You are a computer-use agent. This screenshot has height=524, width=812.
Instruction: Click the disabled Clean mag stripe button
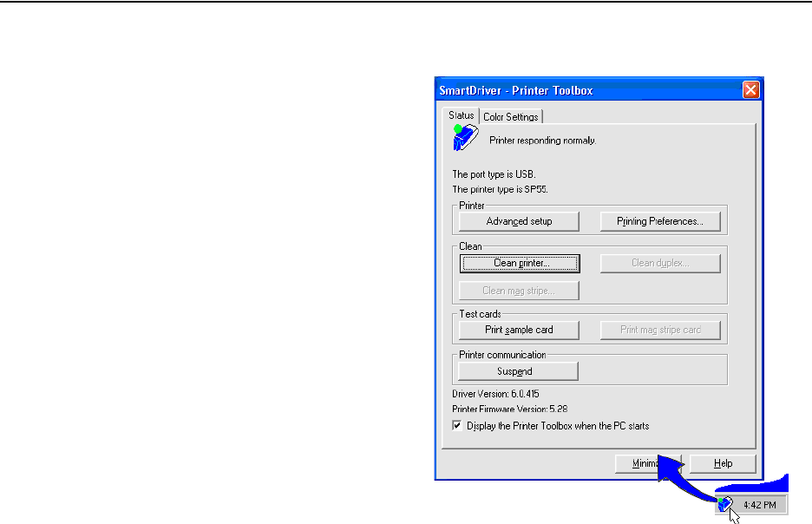point(519,291)
